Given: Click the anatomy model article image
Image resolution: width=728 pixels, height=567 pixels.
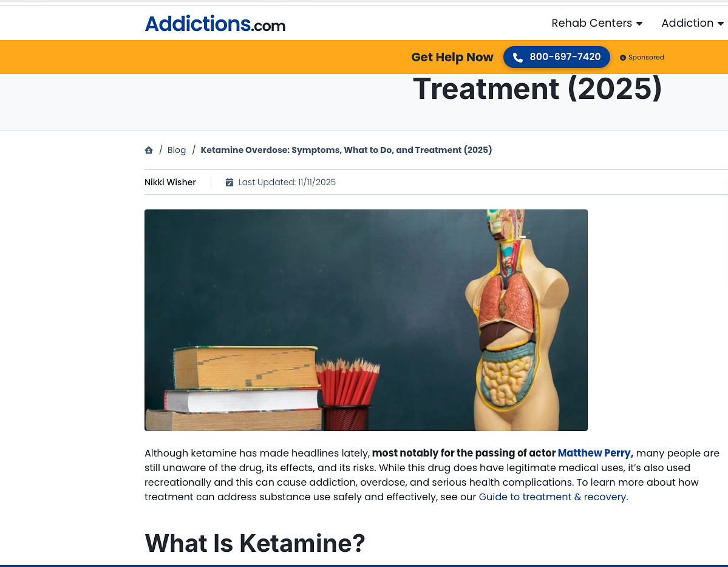Looking at the screenshot, I should (x=366, y=320).
